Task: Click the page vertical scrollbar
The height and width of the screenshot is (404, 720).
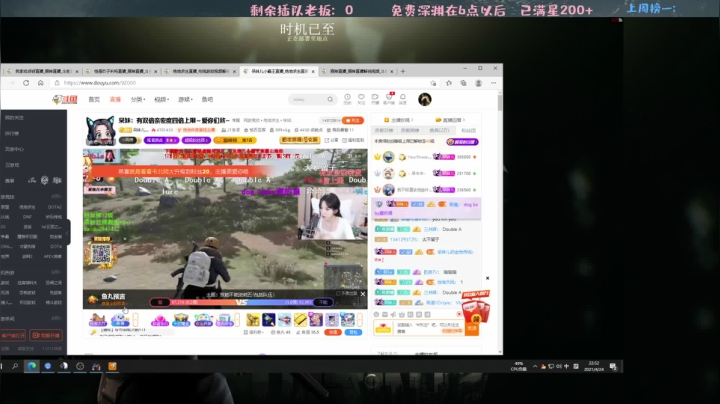Action: pos(500,101)
